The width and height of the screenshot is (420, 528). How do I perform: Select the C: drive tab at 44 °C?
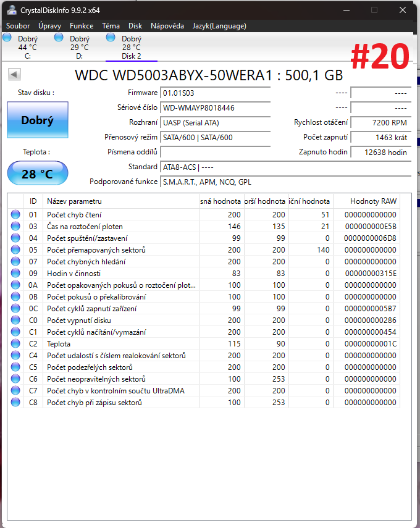click(28, 47)
